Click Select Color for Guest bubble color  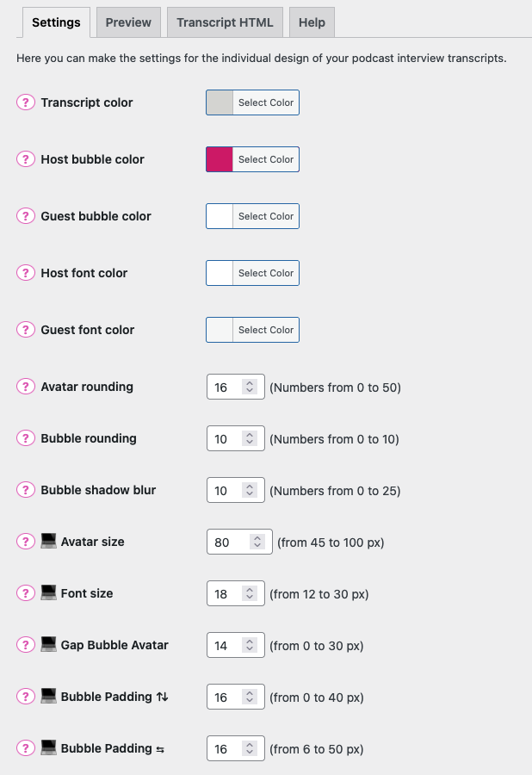tap(265, 216)
